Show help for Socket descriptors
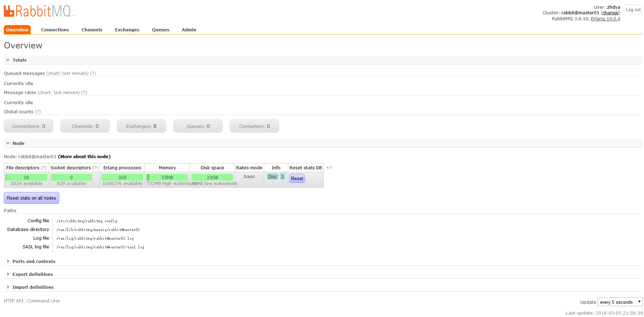The width and height of the screenshot is (644, 317). pos(95,168)
